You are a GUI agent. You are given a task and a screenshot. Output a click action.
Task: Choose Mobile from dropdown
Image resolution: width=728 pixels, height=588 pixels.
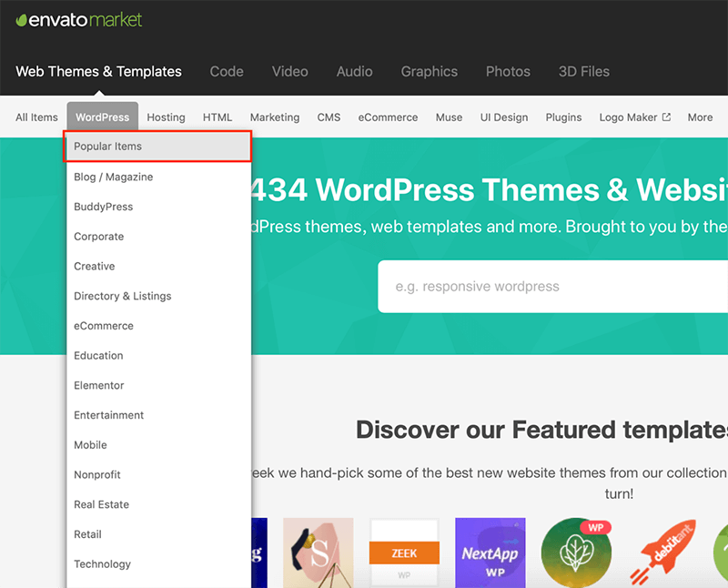coord(158,444)
